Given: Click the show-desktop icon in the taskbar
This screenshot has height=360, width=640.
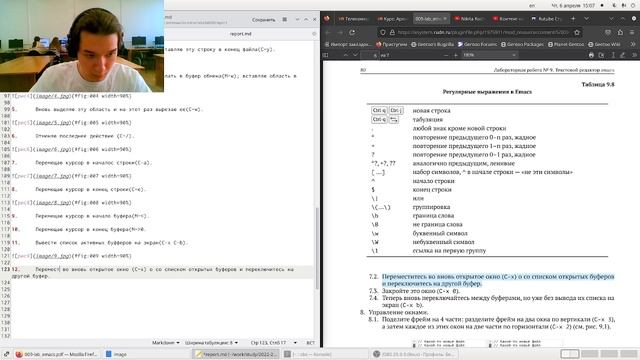Looking at the screenshot, I should point(6,354).
